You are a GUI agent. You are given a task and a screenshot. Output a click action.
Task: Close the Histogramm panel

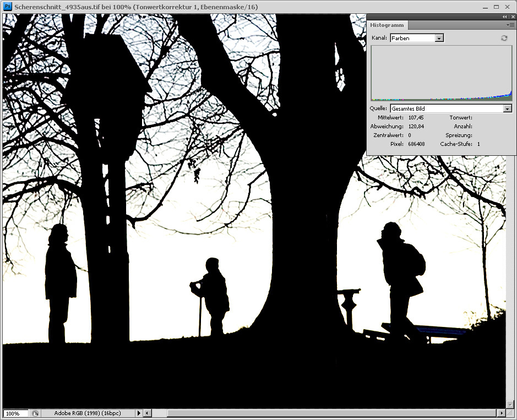(x=512, y=17)
